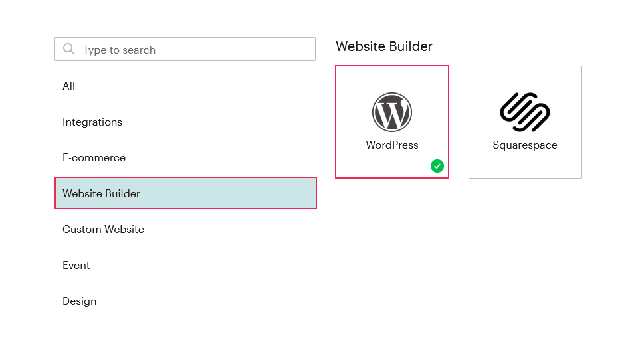Viewport: 644px width, 344px height.
Task: Click the WordPress text label
Action: [x=392, y=145]
